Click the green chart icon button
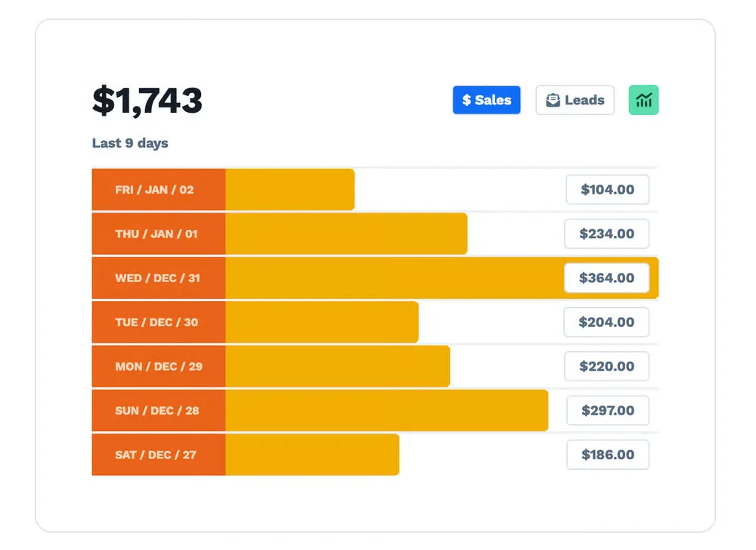This screenshot has width=756, height=550. 643,100
